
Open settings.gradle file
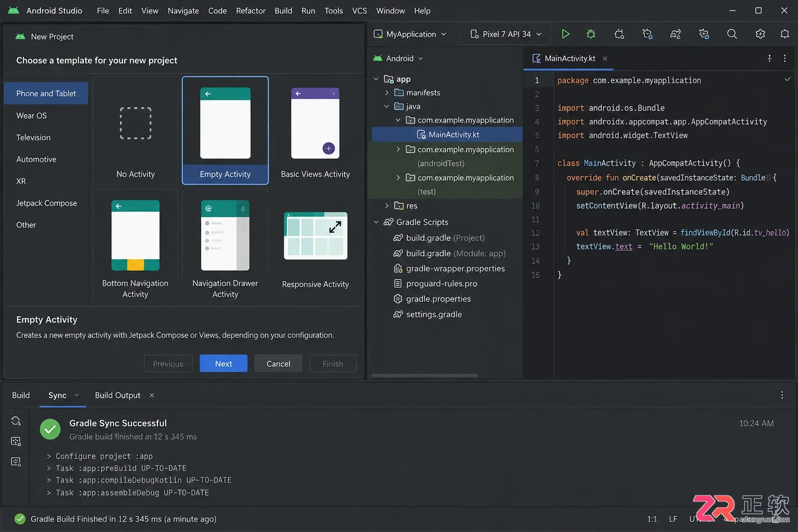[428, 314]
